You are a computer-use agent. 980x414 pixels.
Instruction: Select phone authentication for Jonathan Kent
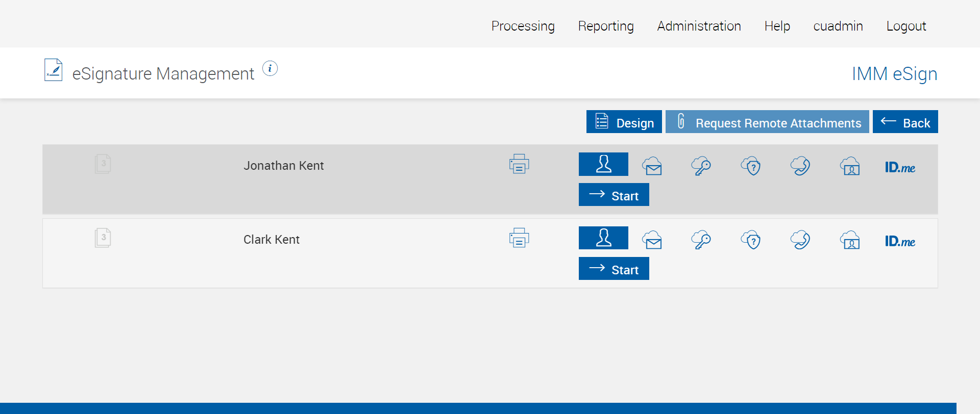click(x=800, y=166)
